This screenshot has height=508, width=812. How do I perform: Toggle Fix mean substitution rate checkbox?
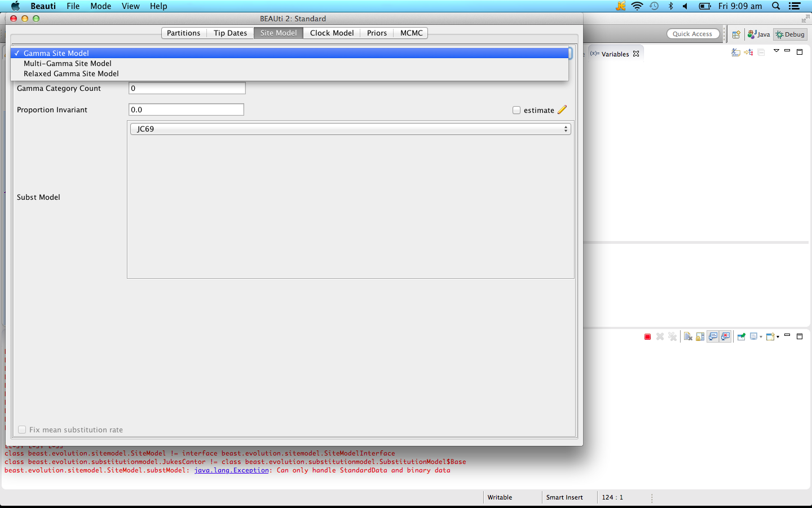coord(22,430)
